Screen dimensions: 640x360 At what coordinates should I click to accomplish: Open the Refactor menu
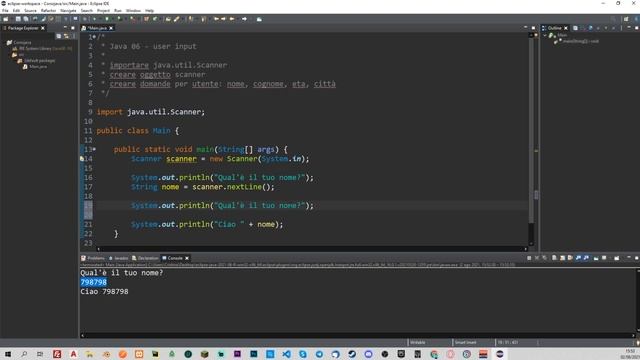[x=48, y=11]
